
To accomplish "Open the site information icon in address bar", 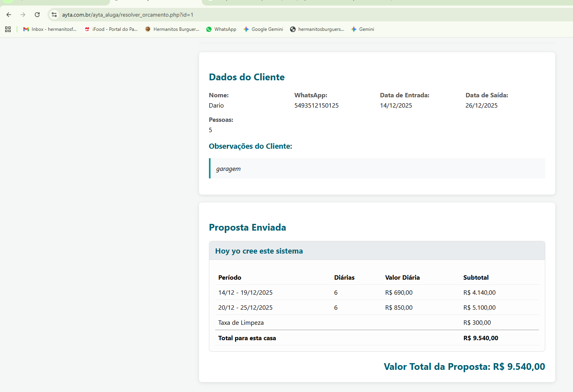I will coord(54,15).
